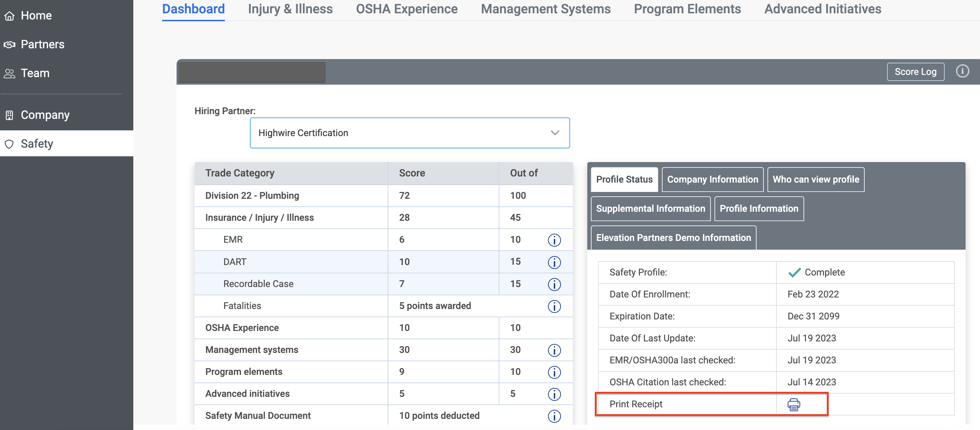Image resolution: width=980 pixels, height=430 pixels.
Task: Click the Team people icon
Action: pos(9,73)
